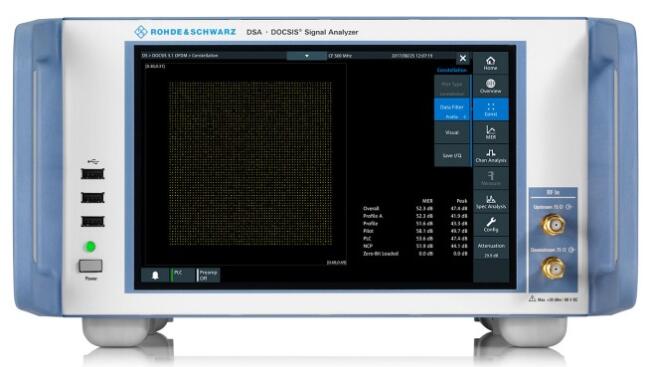The image size is (650, 367).
Task: Click the middle USB port
Action: tap(92, 198)
